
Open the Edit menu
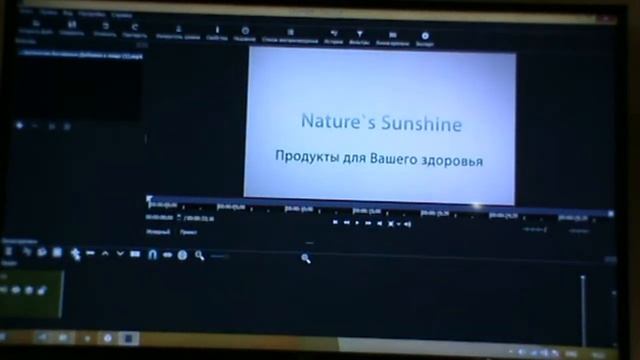coord(49,13)
